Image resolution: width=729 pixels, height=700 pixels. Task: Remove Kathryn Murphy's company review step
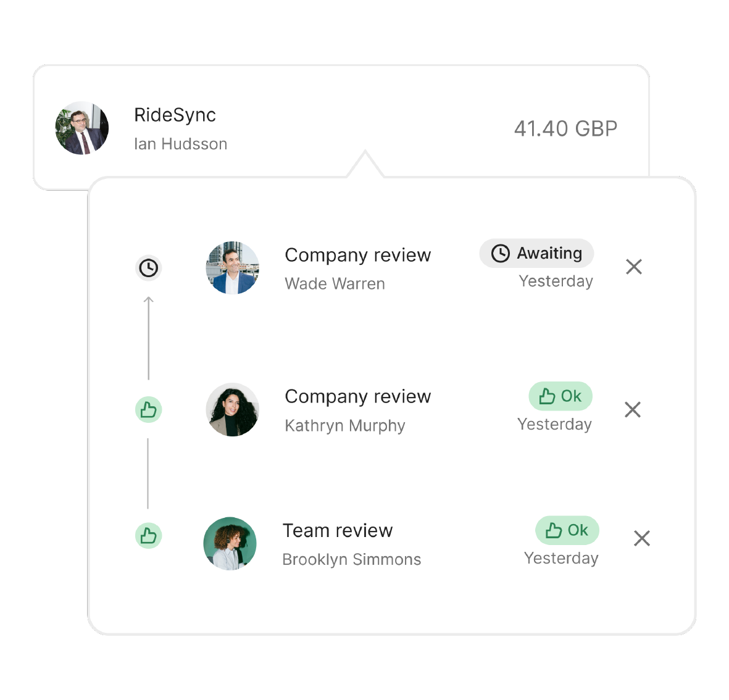(x=633, y=409)
